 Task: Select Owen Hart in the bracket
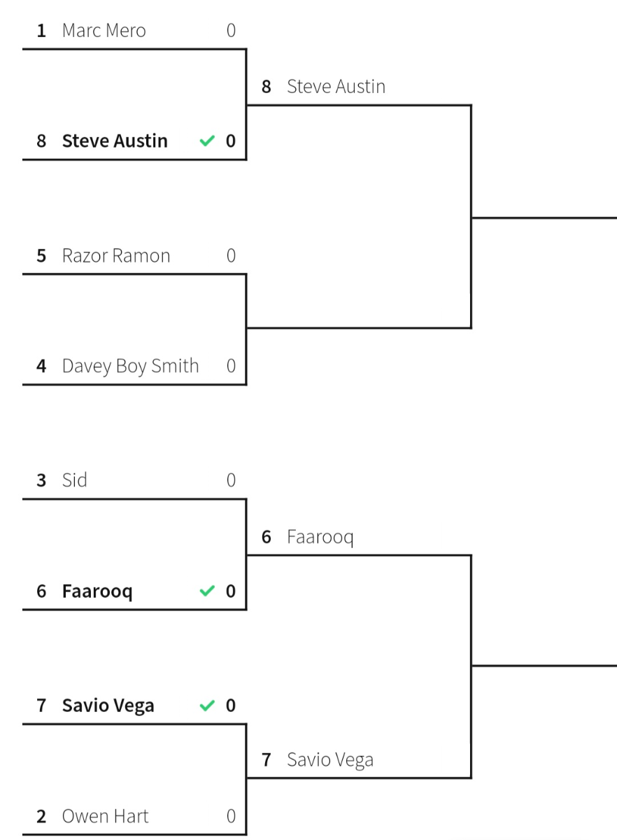tap(106, 816)
